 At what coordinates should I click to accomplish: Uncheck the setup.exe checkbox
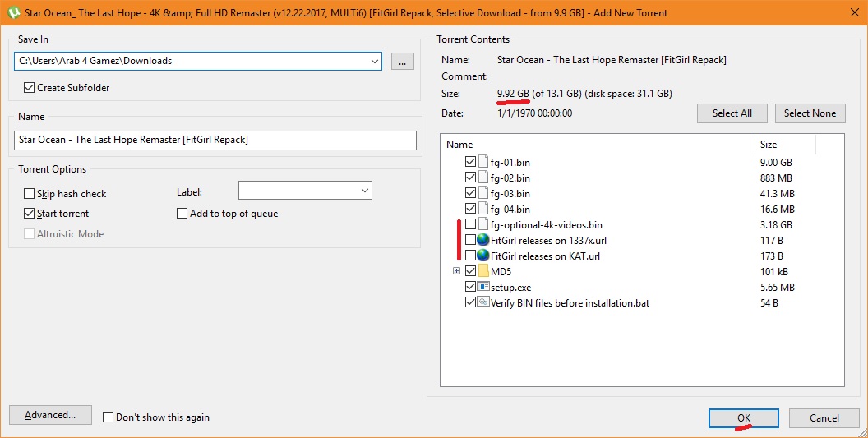click(470, 287)
